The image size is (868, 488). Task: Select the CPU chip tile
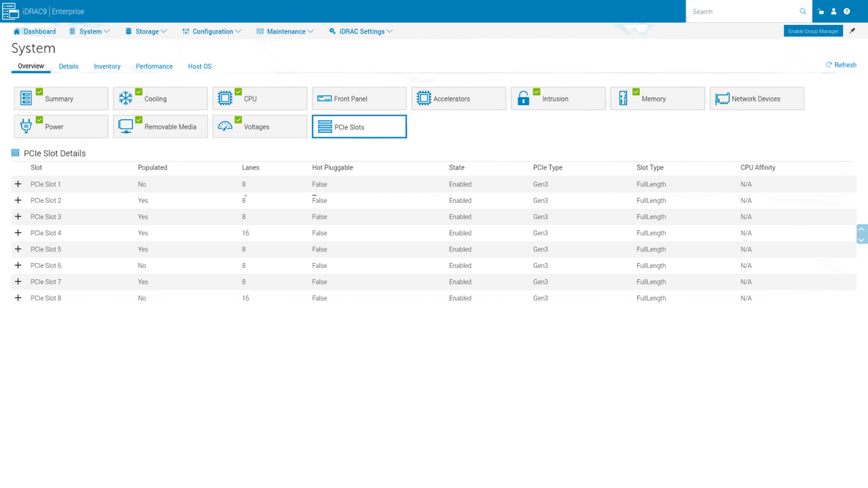(x=260, y=99)
